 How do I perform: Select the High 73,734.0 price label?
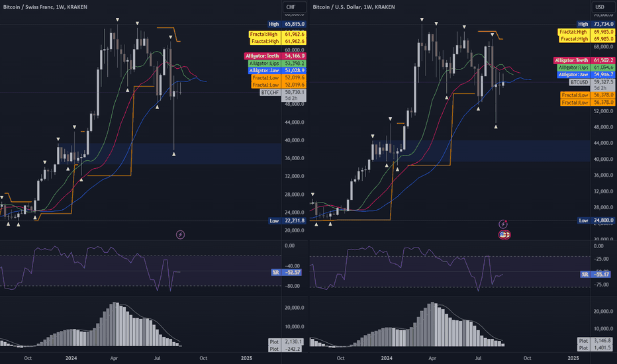click(x=596, y=24)
